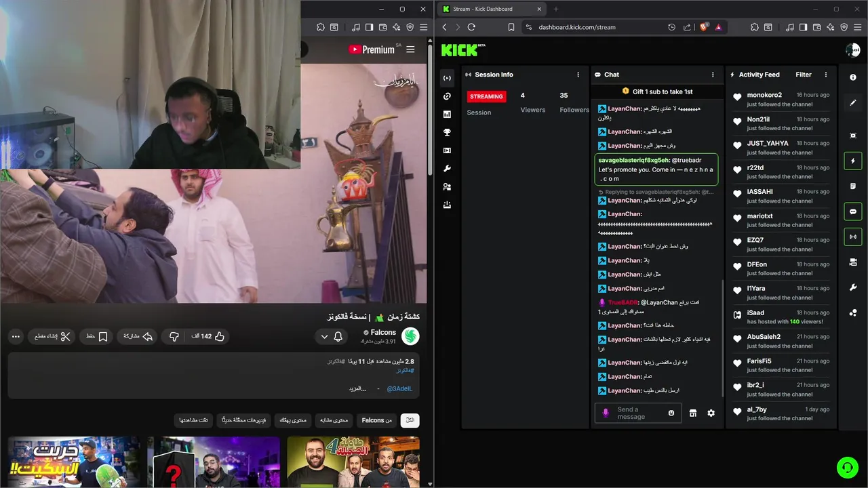Click the KICK logo
Image resolution: width=868 pixels, height=488 pixels.
pos(463,50)
